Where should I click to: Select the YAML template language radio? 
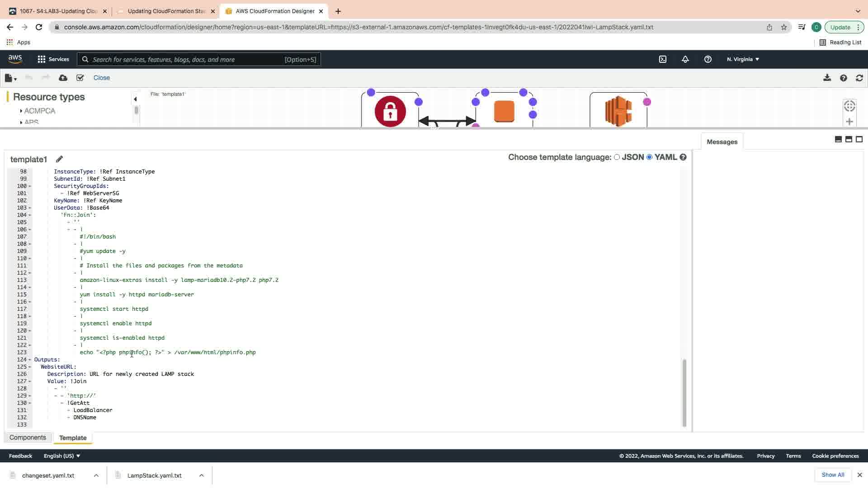point(649,157)
